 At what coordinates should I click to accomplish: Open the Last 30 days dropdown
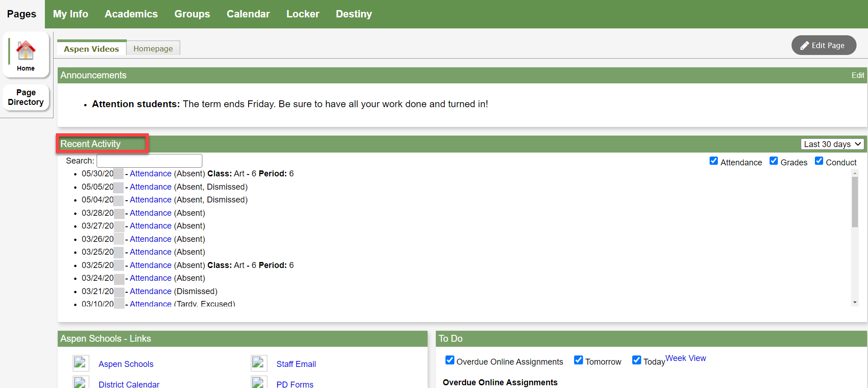tap(832, 144)
